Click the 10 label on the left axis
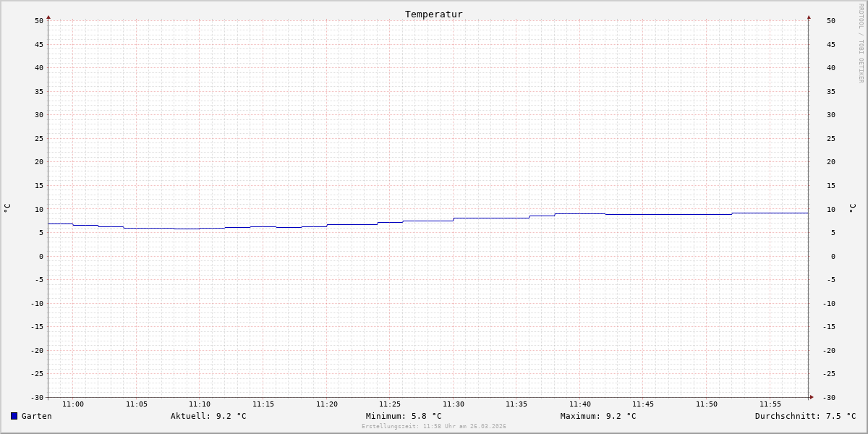 point(39,209)
